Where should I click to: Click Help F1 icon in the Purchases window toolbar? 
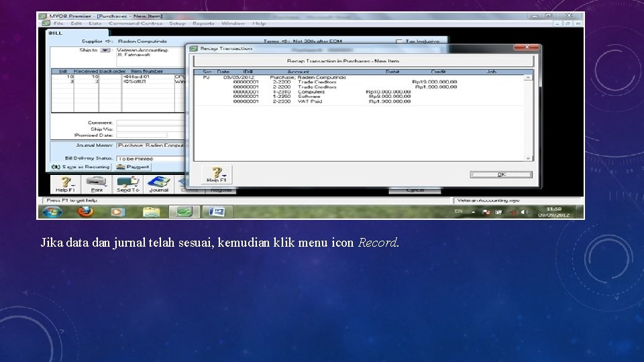coord(65,184)
